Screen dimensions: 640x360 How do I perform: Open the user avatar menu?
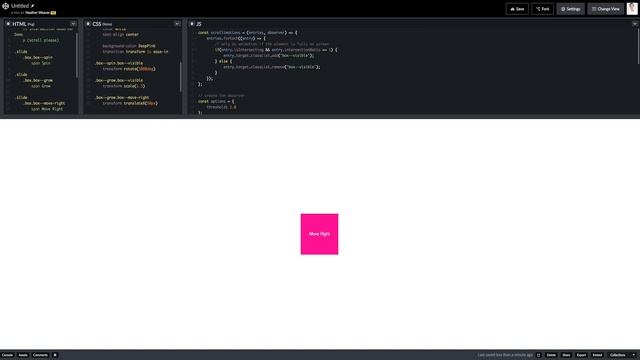coord(632,9)
